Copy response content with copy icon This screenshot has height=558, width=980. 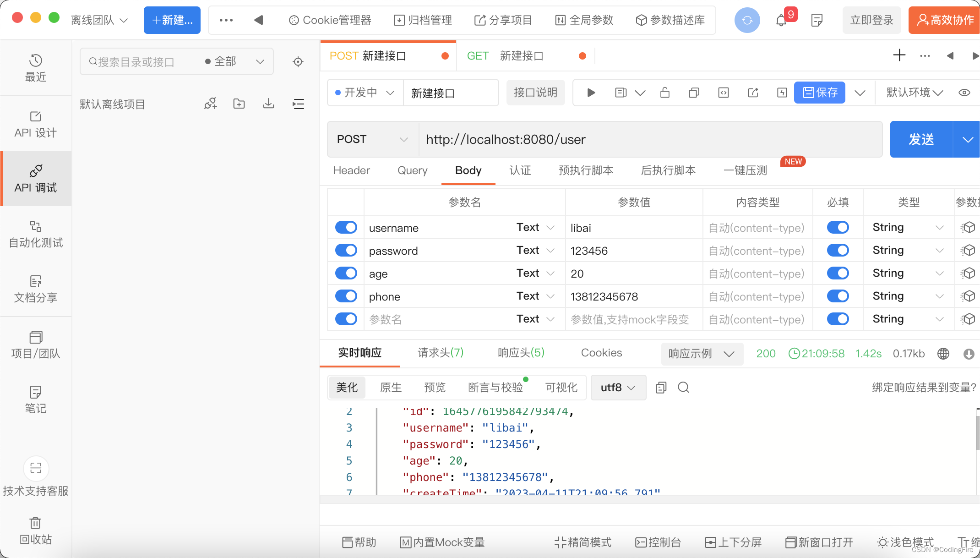pyautogui.click(x=661, y=388)
